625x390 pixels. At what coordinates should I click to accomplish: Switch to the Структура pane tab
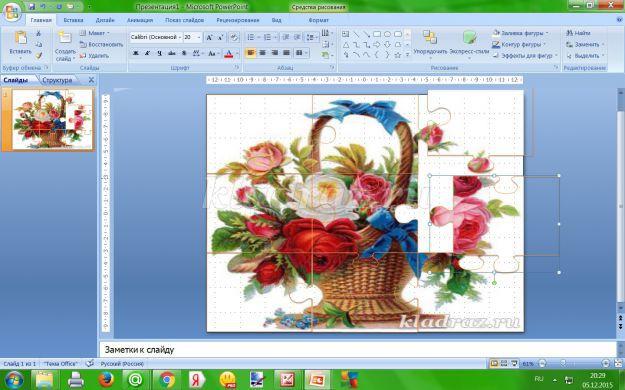click(x=57, y=80)
